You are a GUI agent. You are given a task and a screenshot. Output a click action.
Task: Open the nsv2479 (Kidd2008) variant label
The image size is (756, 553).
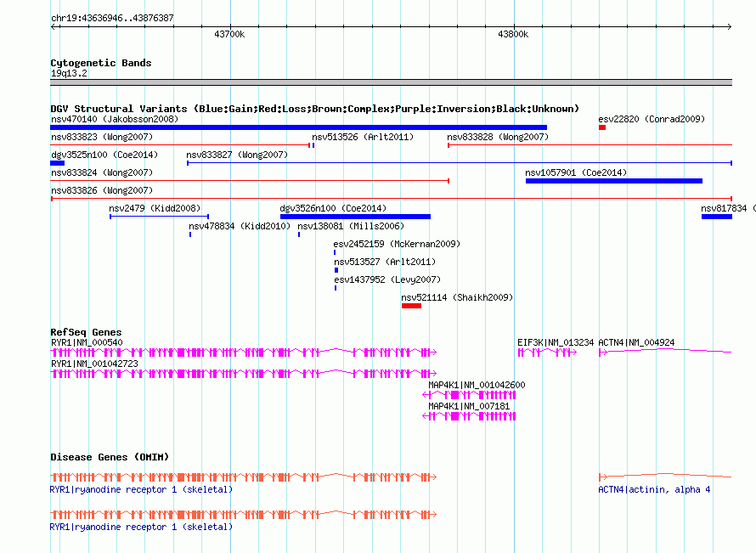pos(155,208)
